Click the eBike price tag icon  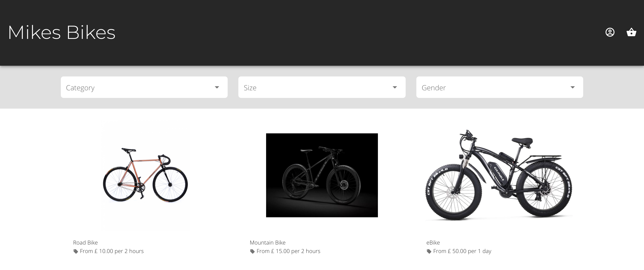(429, 251)
